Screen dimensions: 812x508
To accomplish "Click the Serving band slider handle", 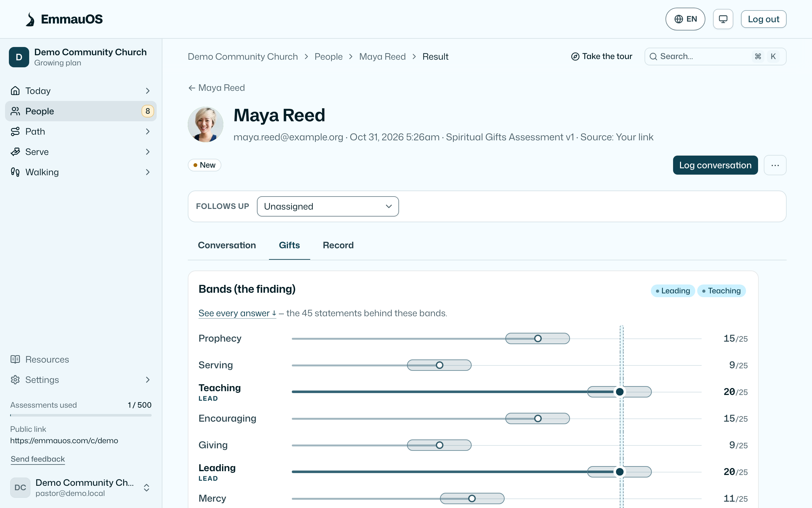I will (x=440, y=365).
